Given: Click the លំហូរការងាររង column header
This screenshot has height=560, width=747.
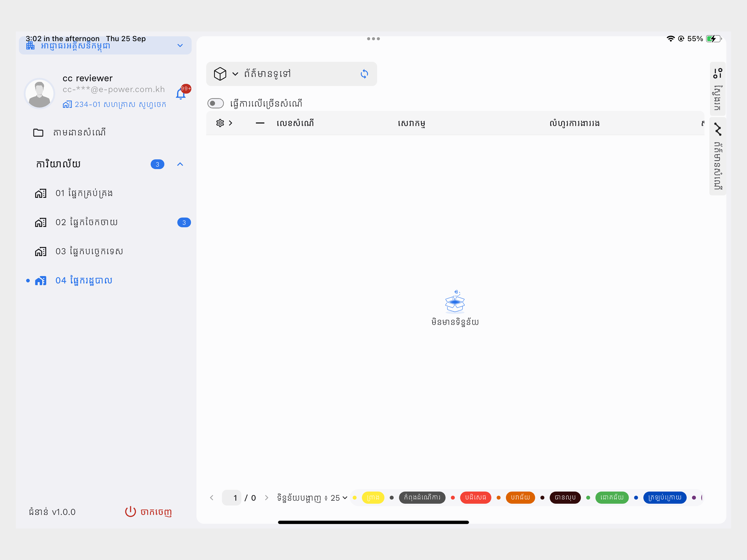Looking at the screenshot, I should coord(574,123).
